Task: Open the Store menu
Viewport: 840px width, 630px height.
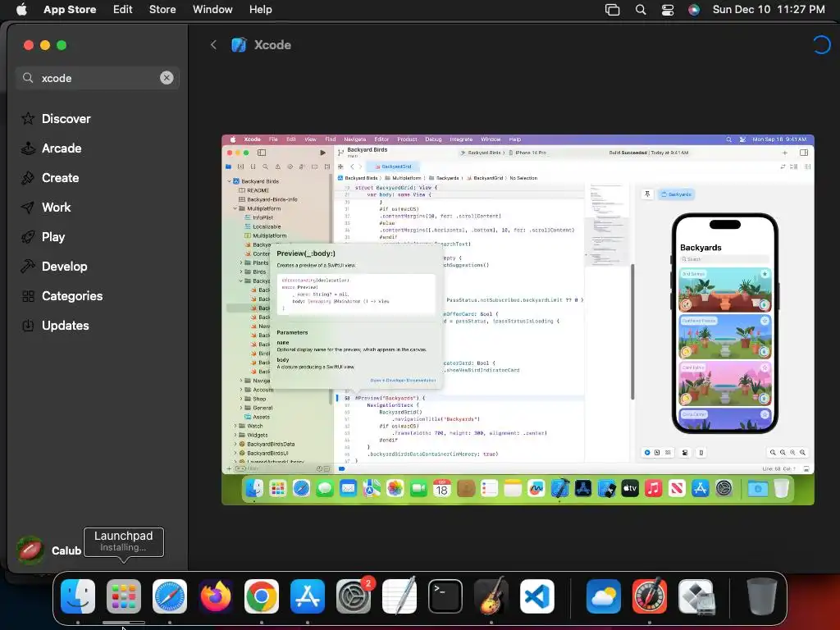Action: click(162, 9)
